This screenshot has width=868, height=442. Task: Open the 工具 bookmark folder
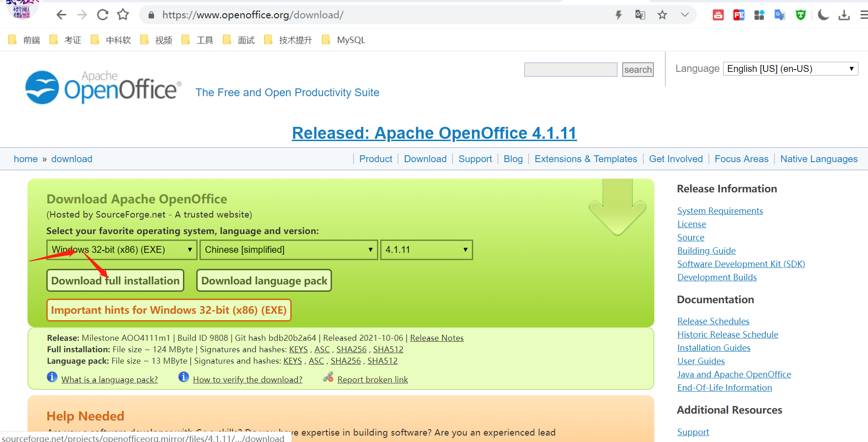(198, 40)
